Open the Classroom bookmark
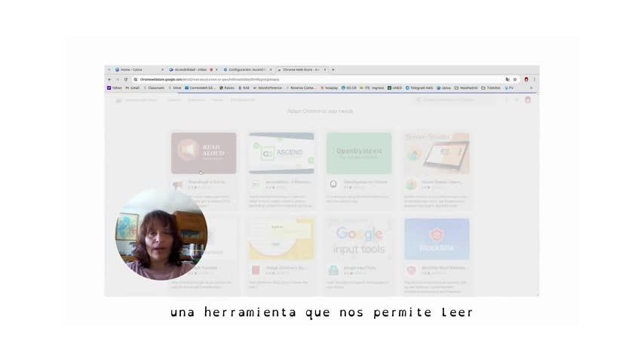The width and height of the screenshot is (644, 362). click(x=154, y=88)
